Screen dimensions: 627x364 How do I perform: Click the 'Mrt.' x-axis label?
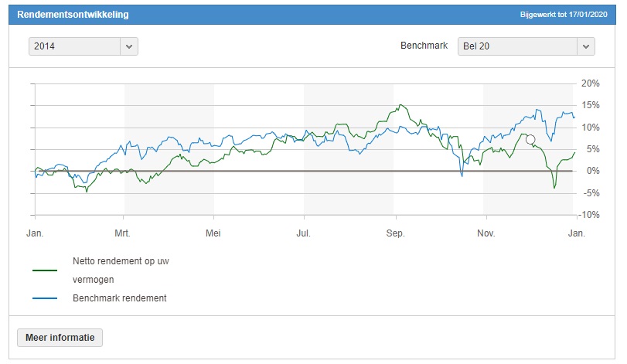click(123, 232)
